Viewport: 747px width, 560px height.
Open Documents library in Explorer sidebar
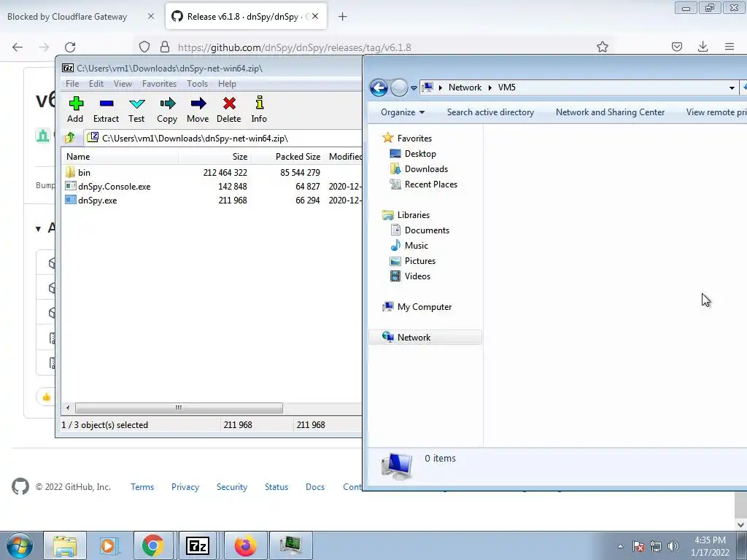pyautogui.click(x=427, y=230)
